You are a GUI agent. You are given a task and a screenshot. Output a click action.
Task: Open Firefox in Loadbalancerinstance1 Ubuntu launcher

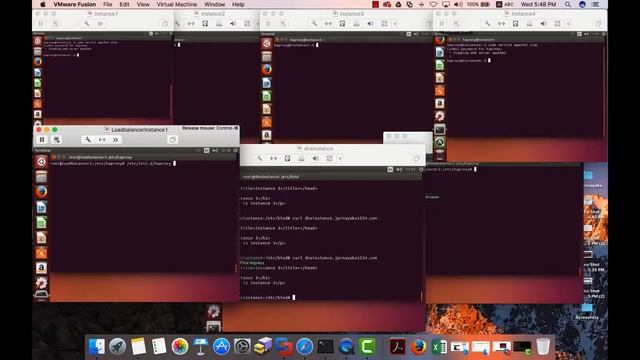41,192
